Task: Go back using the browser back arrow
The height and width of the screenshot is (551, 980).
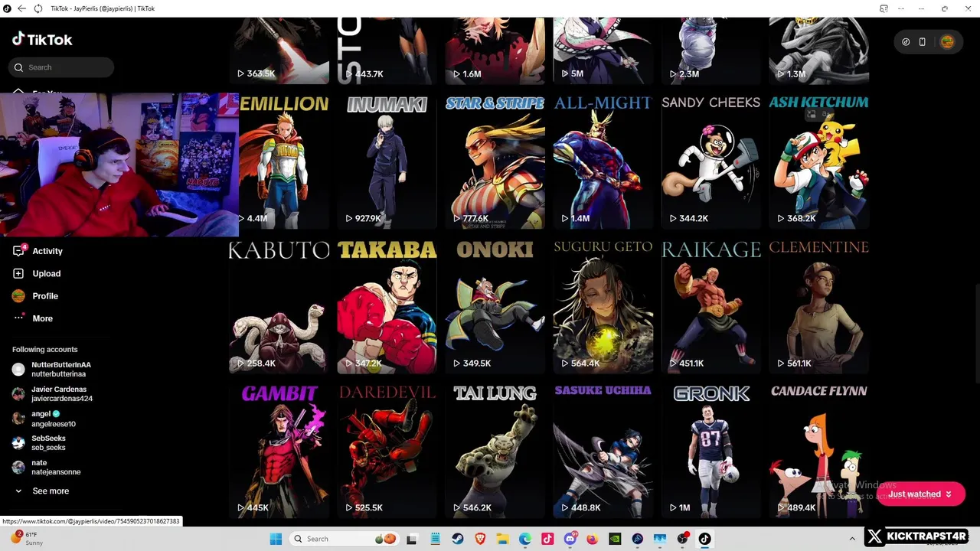Action: 22,8
